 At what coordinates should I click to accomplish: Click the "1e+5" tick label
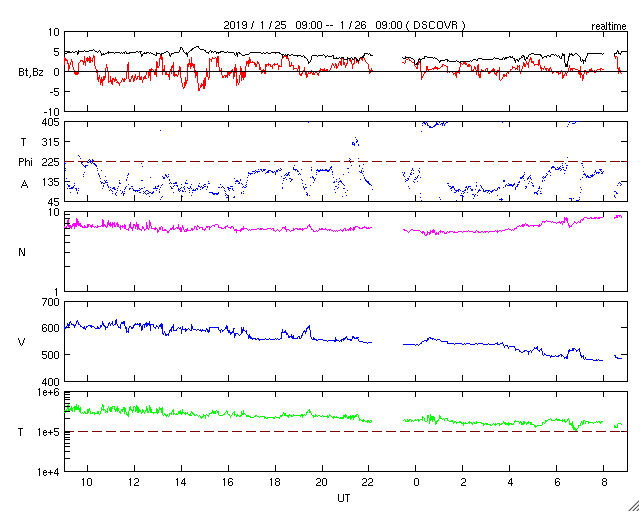point(49,432)
